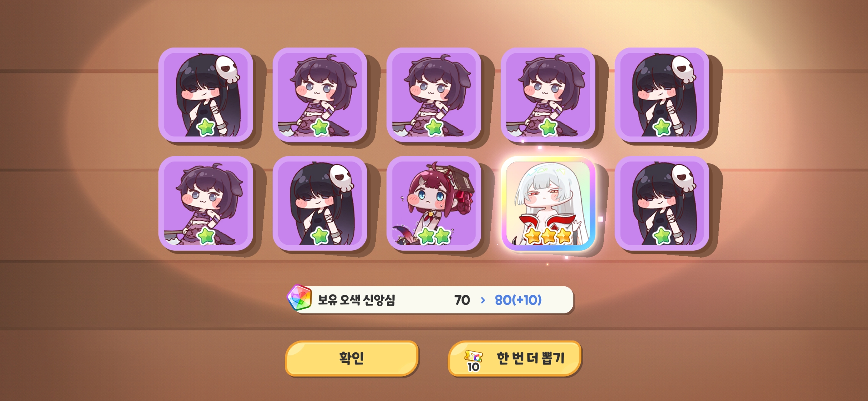Tap the middle card in the top row
Viewport: 868px width, 401px height.
click(434, 95)
